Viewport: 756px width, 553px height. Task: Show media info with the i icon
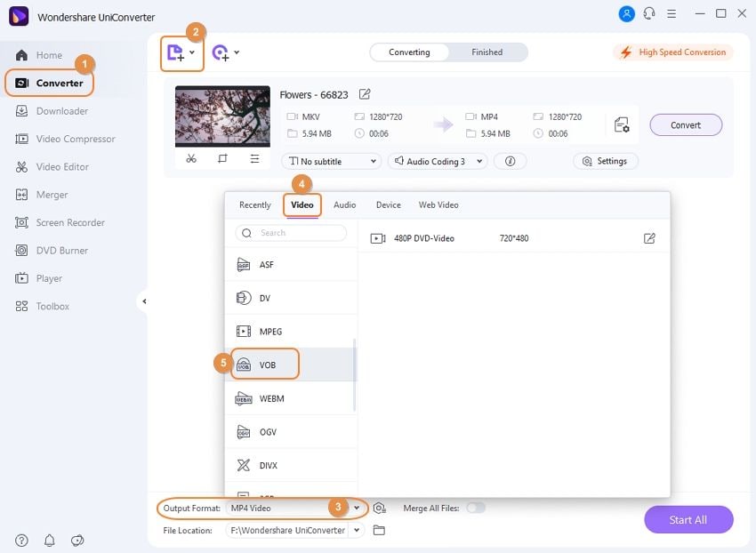[510, 162]
